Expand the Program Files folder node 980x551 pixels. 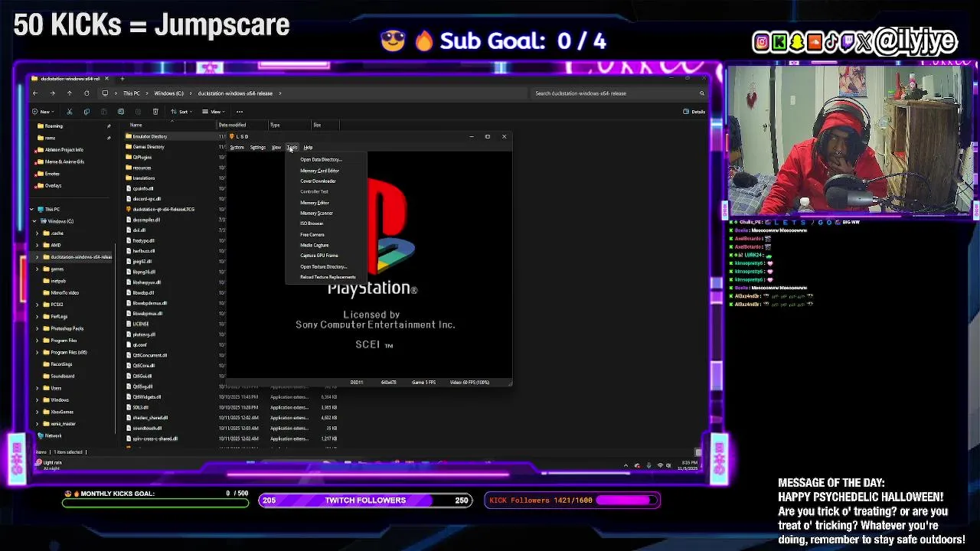(38, 341)
